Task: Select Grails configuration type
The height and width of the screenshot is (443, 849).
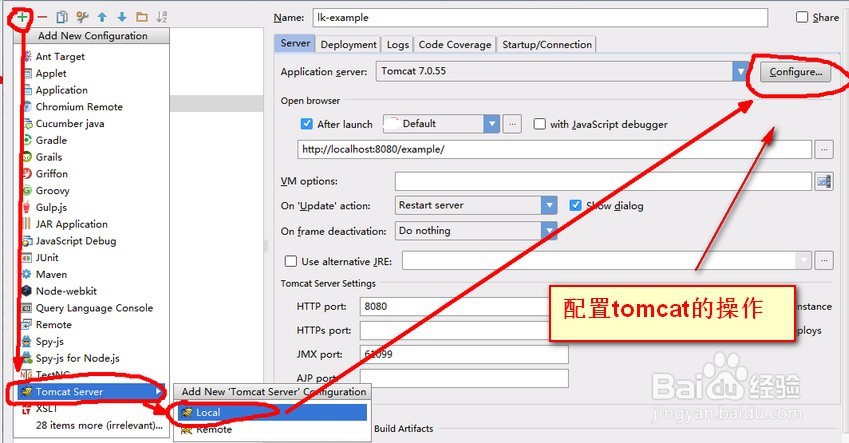Action: point(49,157)
